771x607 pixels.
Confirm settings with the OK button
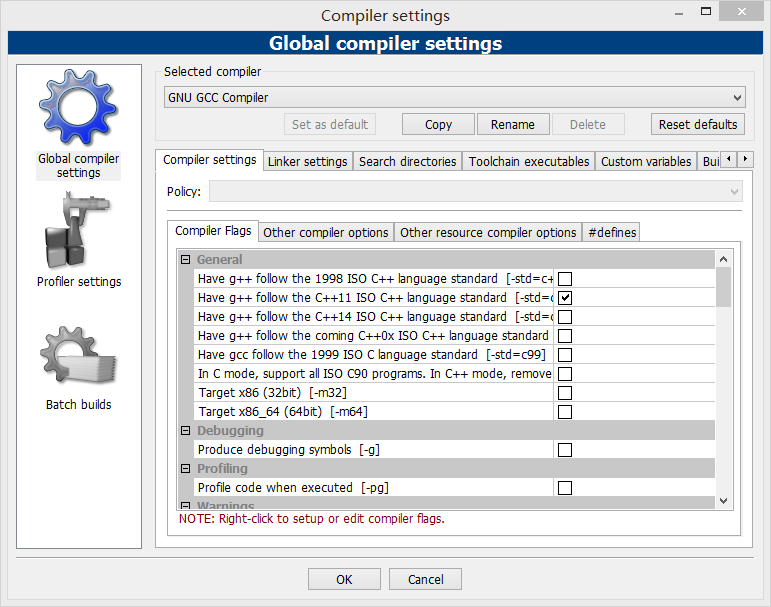(x=344, y=579)
